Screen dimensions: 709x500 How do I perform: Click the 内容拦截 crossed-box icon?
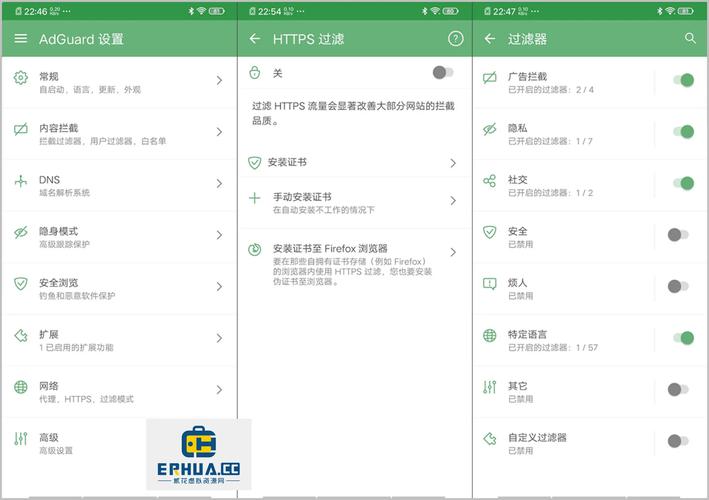[20, 129]
